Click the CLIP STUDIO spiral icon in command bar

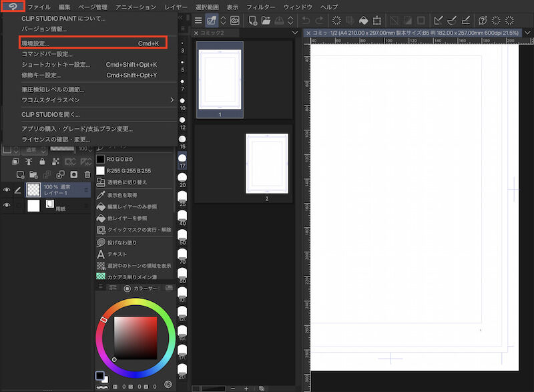point(235,21)
